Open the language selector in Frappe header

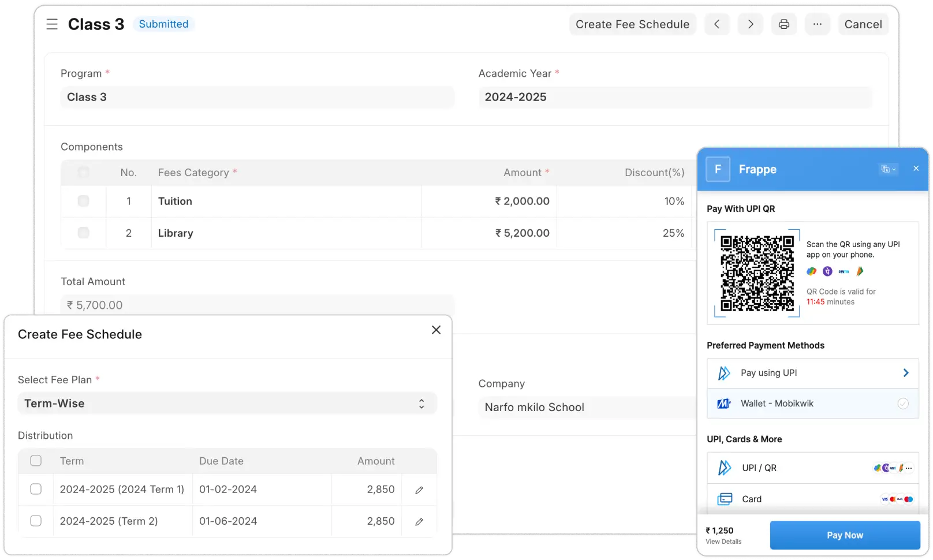click(888, 169)
